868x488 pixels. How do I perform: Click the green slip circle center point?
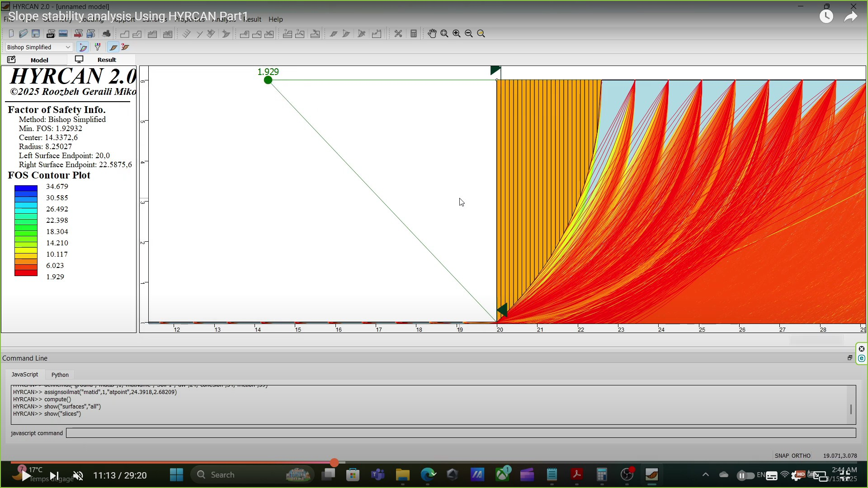tap(268, 80)
